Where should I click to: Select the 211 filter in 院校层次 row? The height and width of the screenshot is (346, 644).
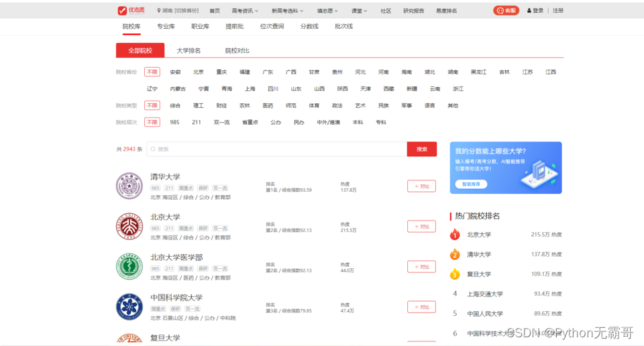coord(197,122)
